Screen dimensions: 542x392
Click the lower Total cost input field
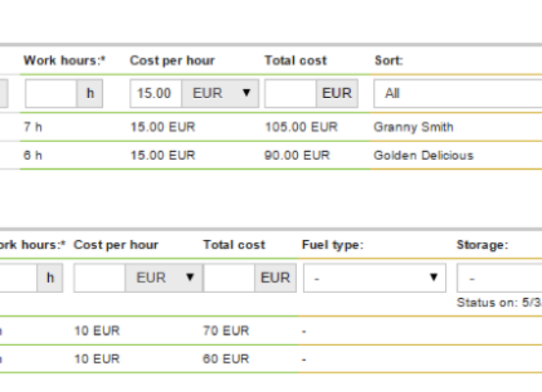[x=229, y=278]
